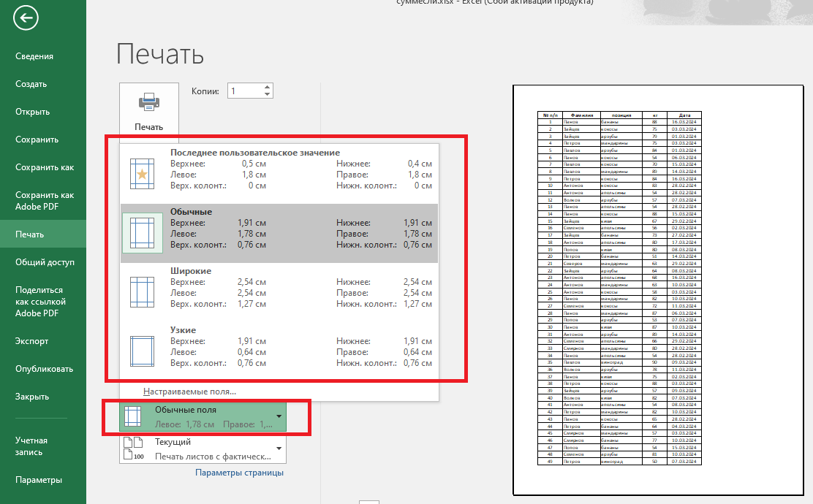This screenshot has height=504, width=813.
Task: Increase copies with the up spinner arrow
Action: pyautogui.click(x=267, y=87)
